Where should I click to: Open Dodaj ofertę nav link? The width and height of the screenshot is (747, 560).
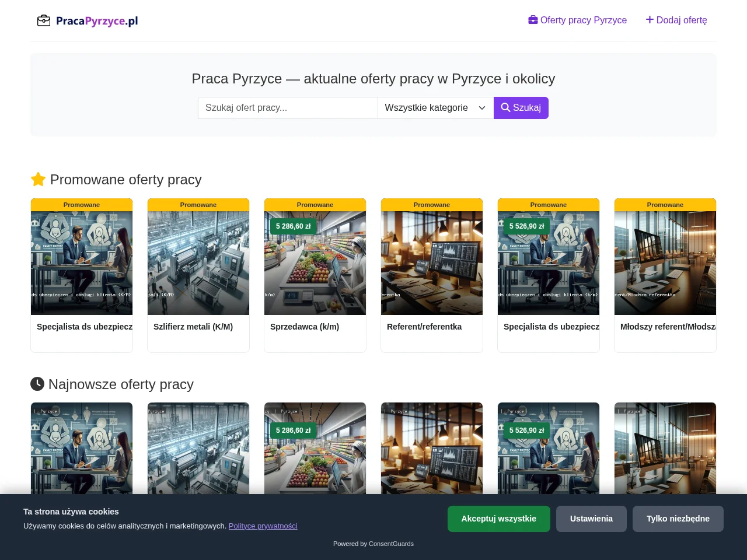[676, 20]
